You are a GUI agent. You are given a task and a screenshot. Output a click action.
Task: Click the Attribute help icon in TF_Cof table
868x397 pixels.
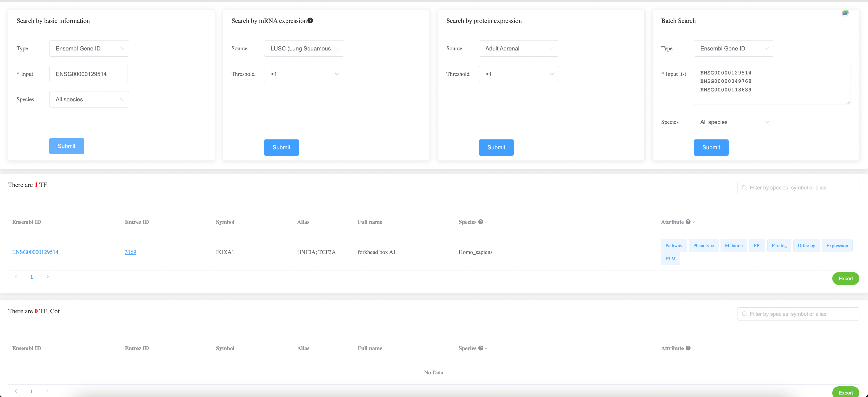pos(688,348)
